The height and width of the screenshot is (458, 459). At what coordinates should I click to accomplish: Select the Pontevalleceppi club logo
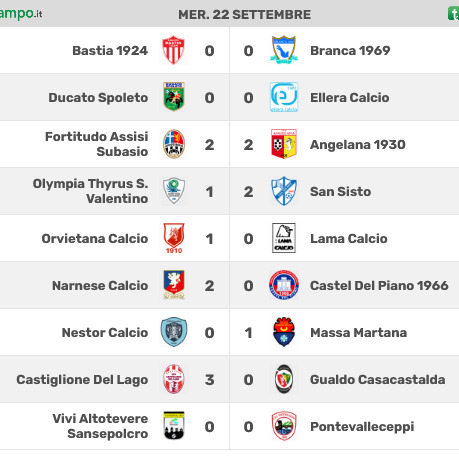284,426
